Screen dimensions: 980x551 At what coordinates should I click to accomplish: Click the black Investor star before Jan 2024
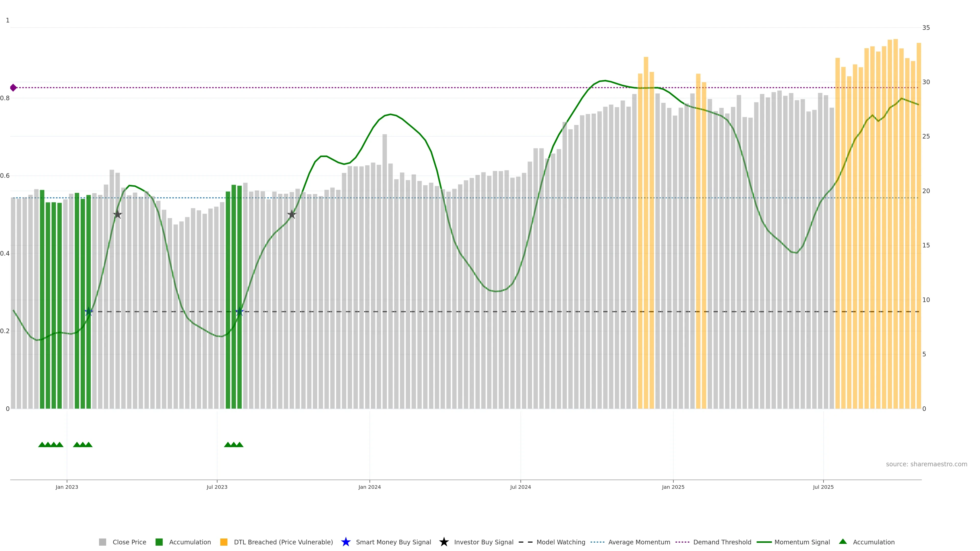pyautogui.click(x=292, y=215)
